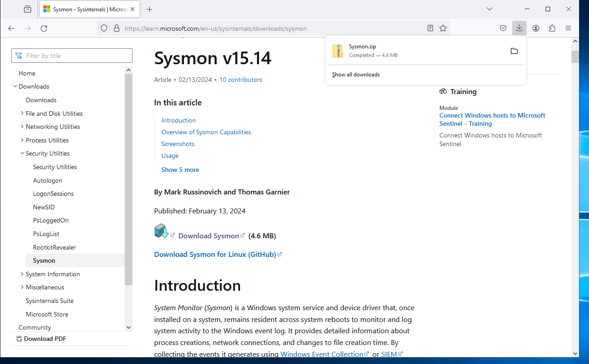Click the Microsoft logo on tab
The width and height of the screenshot is (589, 364).
click(x=47, y=9)
